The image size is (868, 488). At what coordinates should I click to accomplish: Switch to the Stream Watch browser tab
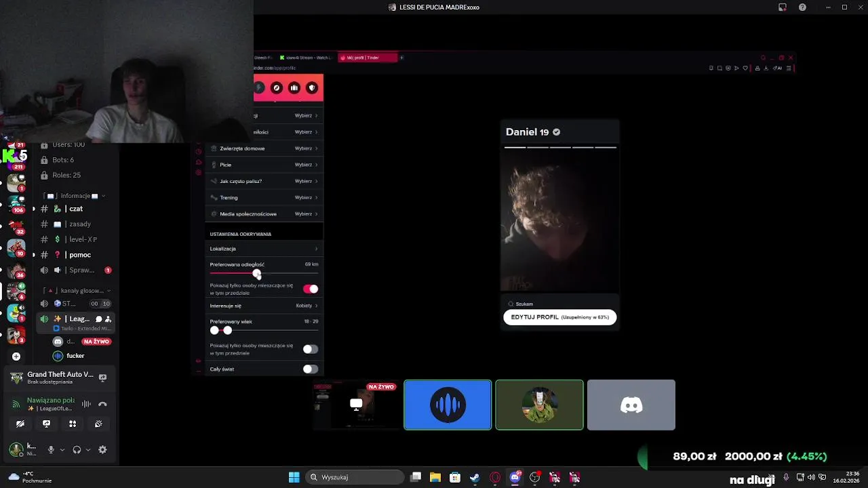coord(307,58)
